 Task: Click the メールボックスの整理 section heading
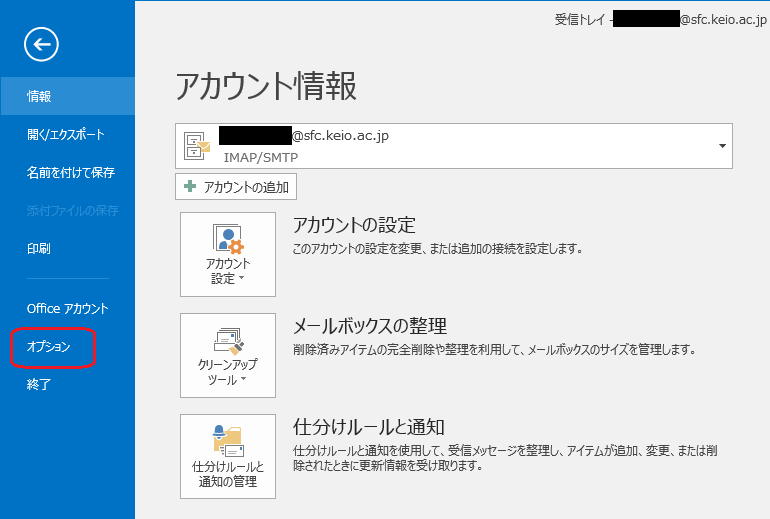369,326
